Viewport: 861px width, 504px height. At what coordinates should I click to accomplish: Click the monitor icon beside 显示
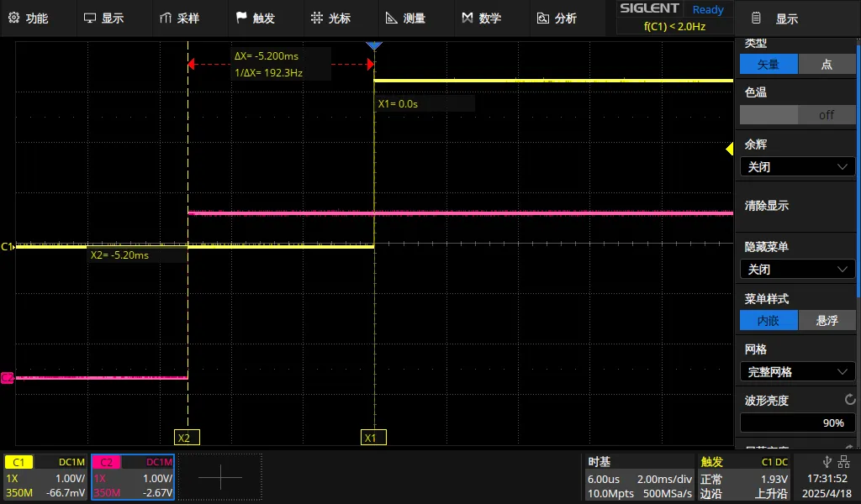[89, 18]
